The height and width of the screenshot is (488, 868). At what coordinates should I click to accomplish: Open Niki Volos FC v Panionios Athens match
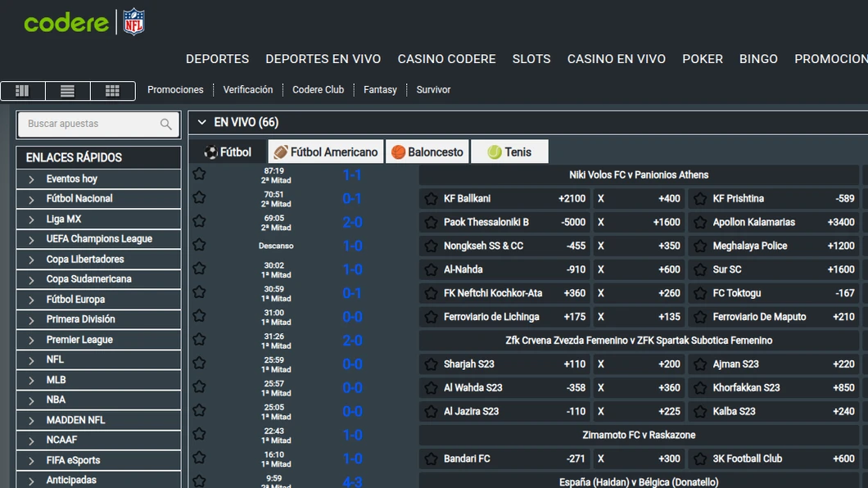pyautogui.click(x=639, y=175)
